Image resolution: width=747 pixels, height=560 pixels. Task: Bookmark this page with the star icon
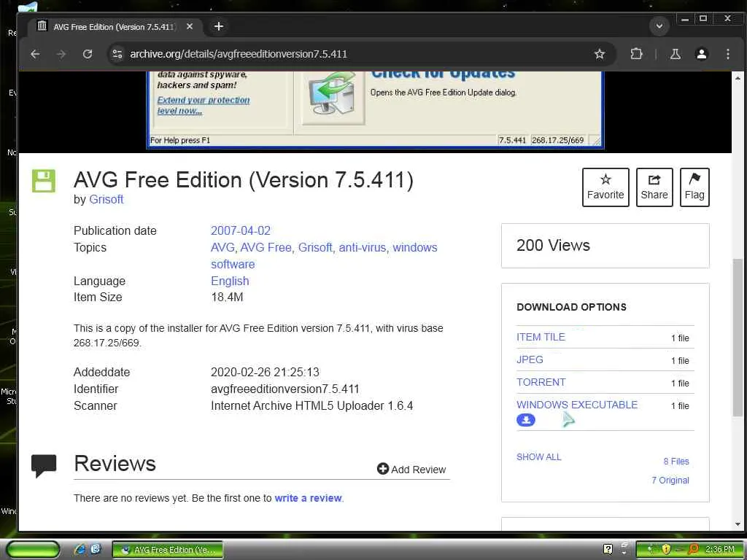point(600,54)
